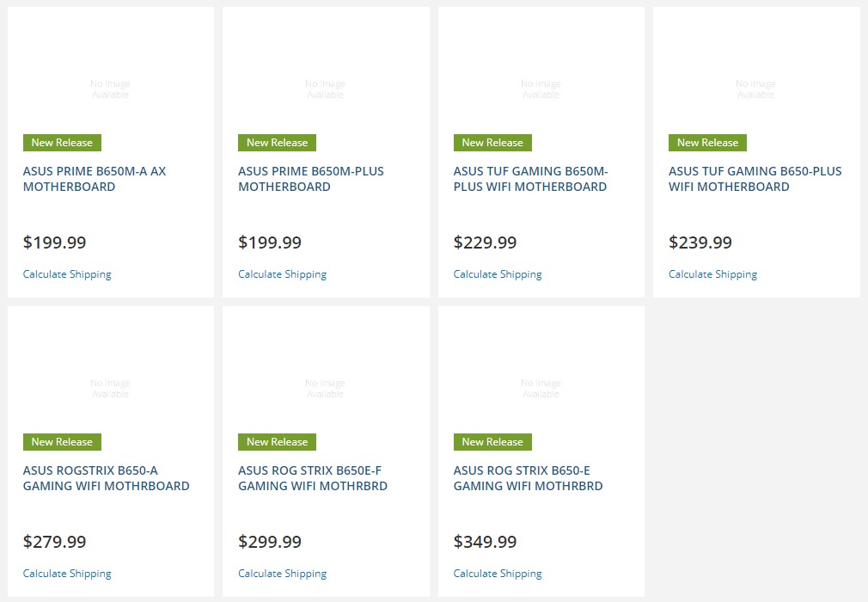This screenshot has height=602, width=868.
Task: Click New Release badge on PRIME B650M-PLUS
Action: pos(277,143)
